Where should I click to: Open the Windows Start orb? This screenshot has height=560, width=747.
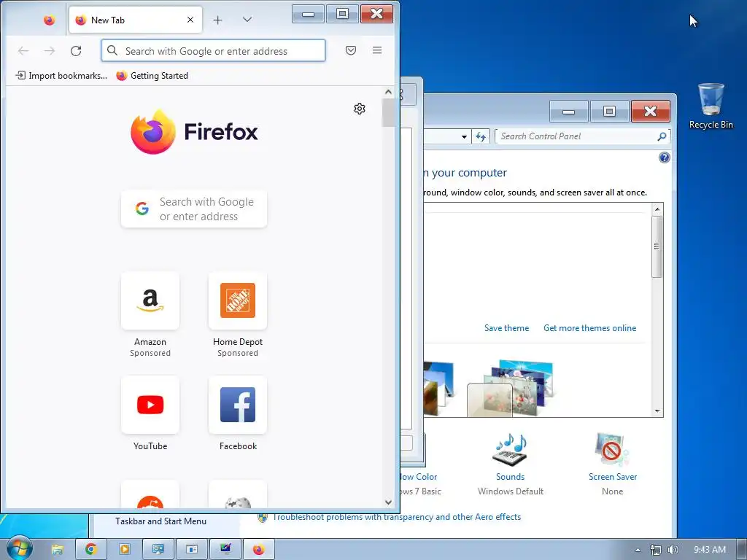point(19,549)
